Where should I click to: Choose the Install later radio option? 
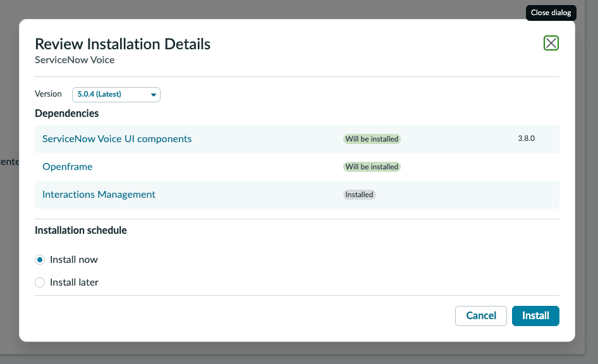tap(40, 282)
